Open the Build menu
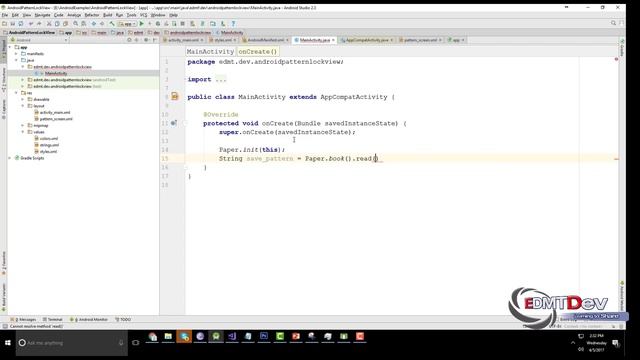Screen dimensions: 640x360 [107, 15]
